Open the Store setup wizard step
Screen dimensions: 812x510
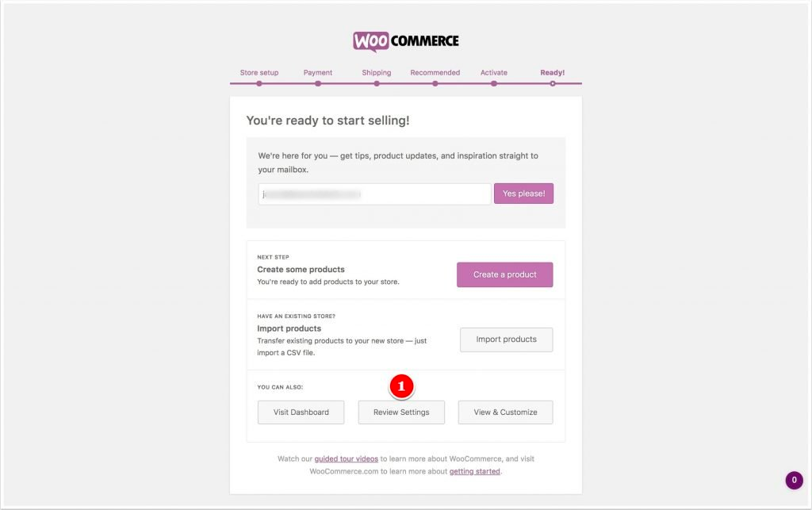(259, 72)
